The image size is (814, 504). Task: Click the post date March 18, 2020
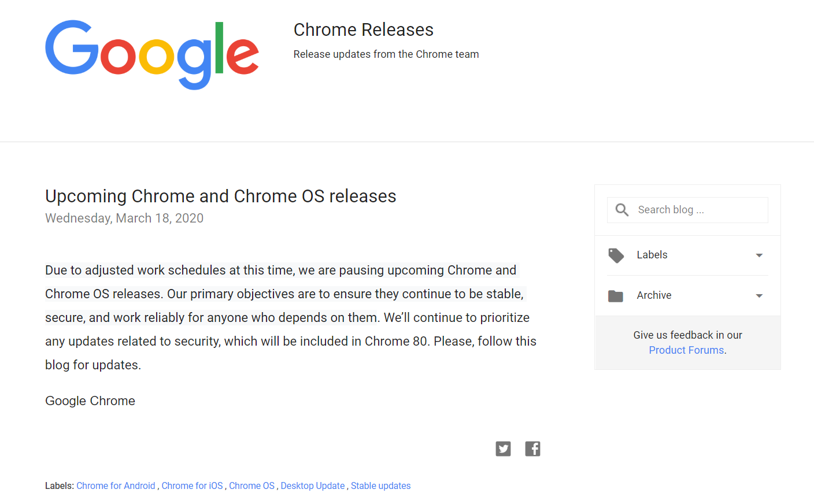[x=124, y=218]
